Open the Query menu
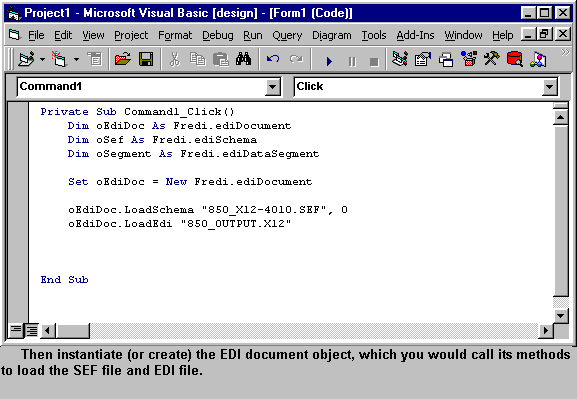Image resolution: width=577 pixels, height=399 pixels. tap(287, 35)
